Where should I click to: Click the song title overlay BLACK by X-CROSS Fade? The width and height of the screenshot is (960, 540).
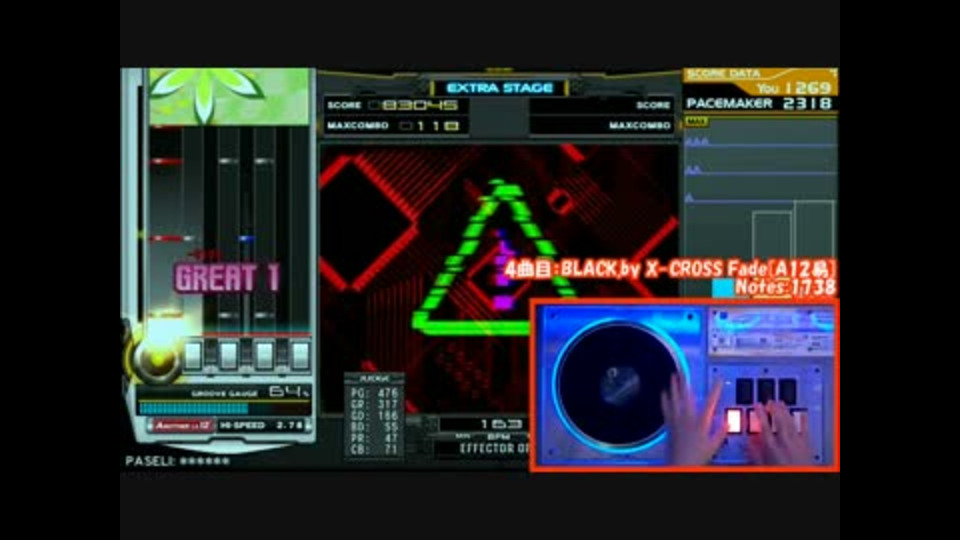[x=670, y=269]
